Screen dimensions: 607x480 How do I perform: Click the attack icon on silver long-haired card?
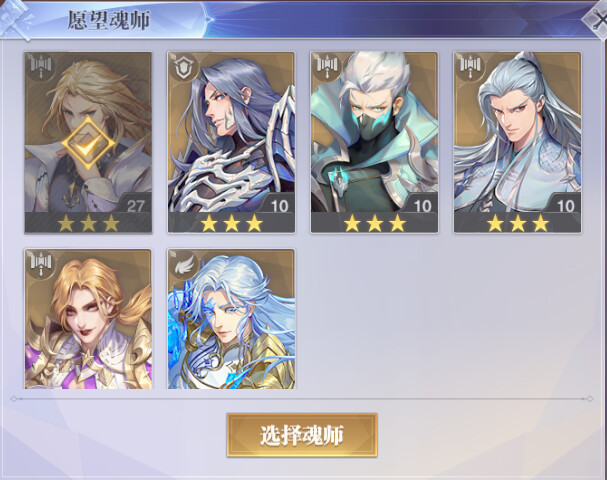[x=470, y=68]
